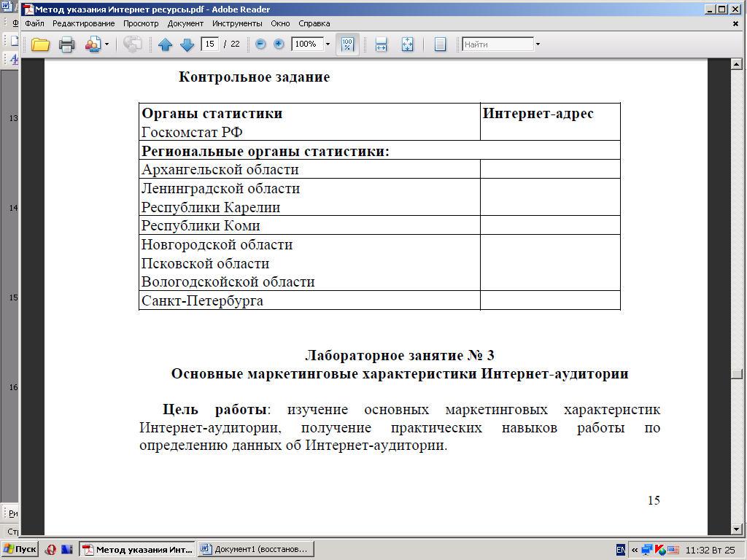Screen dimensions: 747x560
Task: Open the Файл menu
Action: [34, 23]
